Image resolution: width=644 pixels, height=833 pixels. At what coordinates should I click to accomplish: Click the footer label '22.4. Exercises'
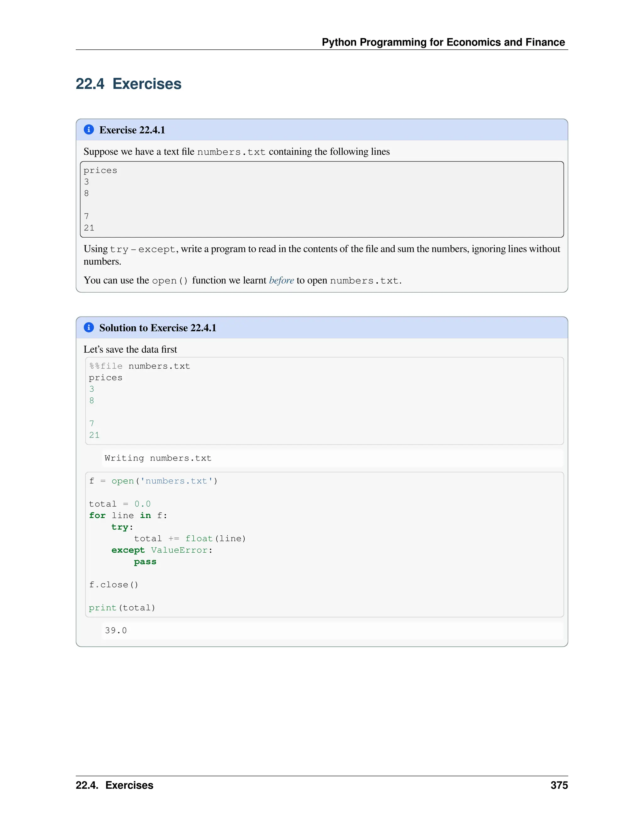(114, 785)
